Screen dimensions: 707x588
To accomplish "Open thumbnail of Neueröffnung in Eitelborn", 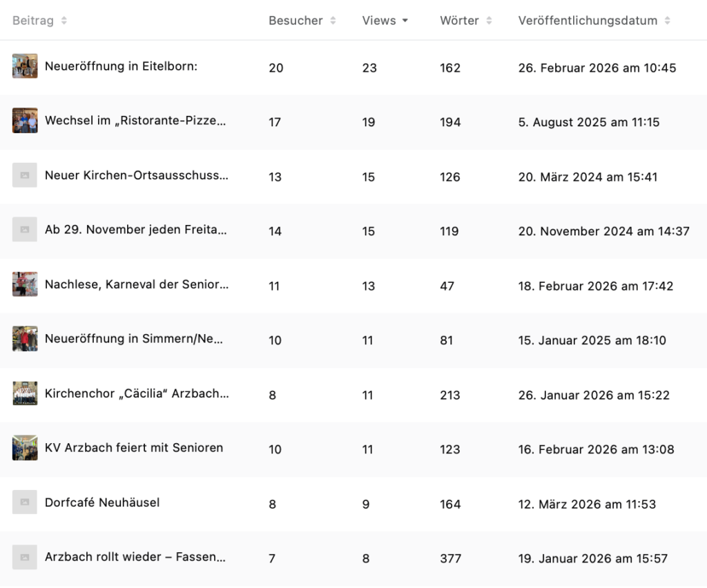I will tap(25, 66).
